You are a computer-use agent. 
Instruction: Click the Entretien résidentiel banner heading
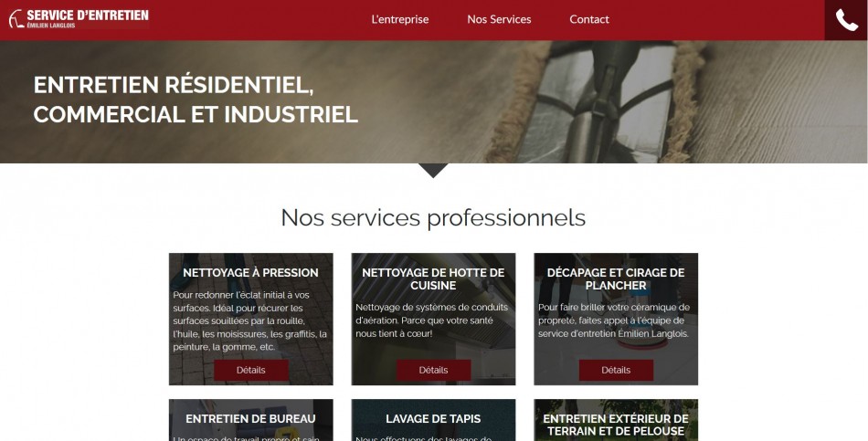196,100
